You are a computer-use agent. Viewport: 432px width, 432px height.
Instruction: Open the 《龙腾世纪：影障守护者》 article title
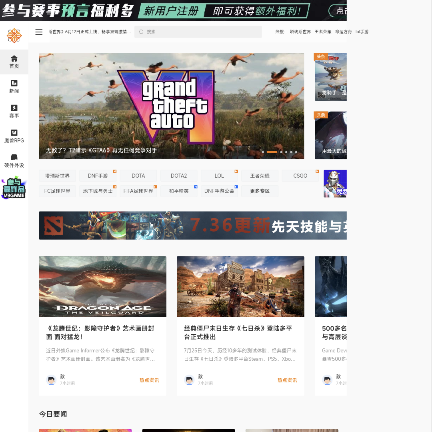100,333
